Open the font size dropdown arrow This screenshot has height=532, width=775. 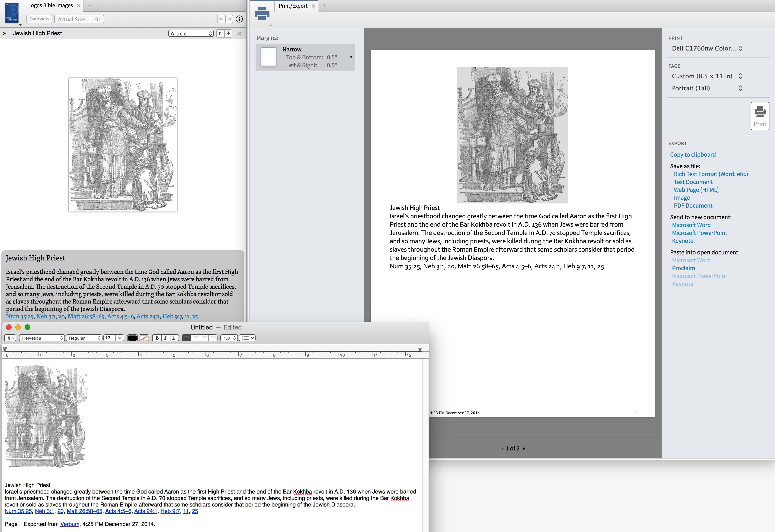click(x=120, y=338)
